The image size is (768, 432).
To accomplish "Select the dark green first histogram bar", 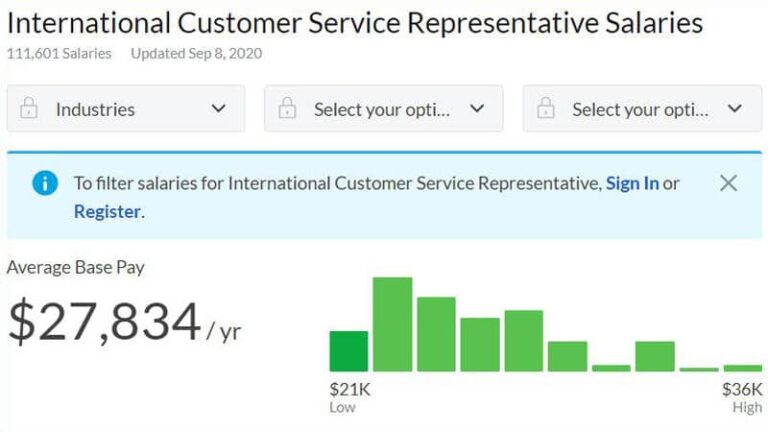I will [x=349, y=351].
